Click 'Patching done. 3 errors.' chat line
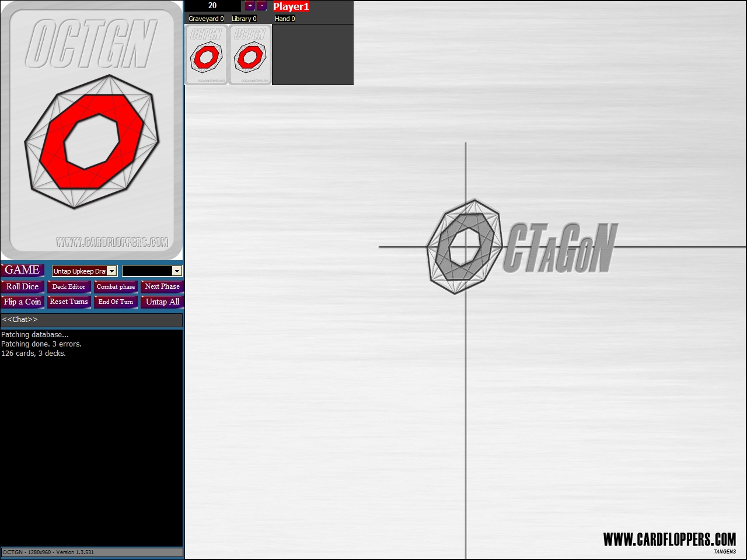 coord(41,344)
